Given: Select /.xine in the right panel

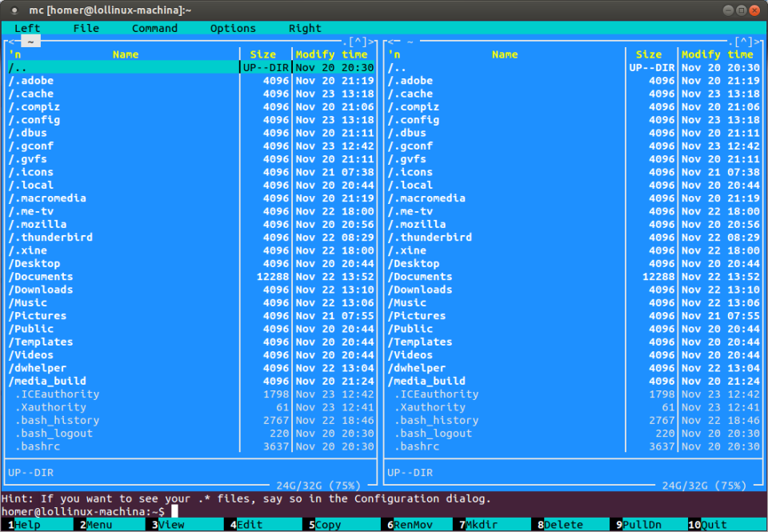Looking at the screenshot, I should pyautogui.click(x=574, y=250).
